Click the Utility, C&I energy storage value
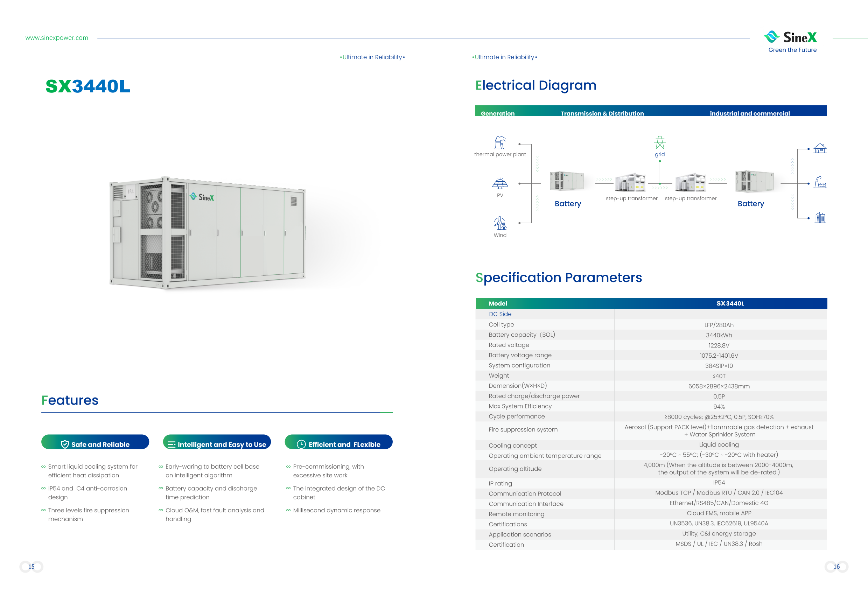The width and height of the screenshot is (868, 589). [719, 534]
